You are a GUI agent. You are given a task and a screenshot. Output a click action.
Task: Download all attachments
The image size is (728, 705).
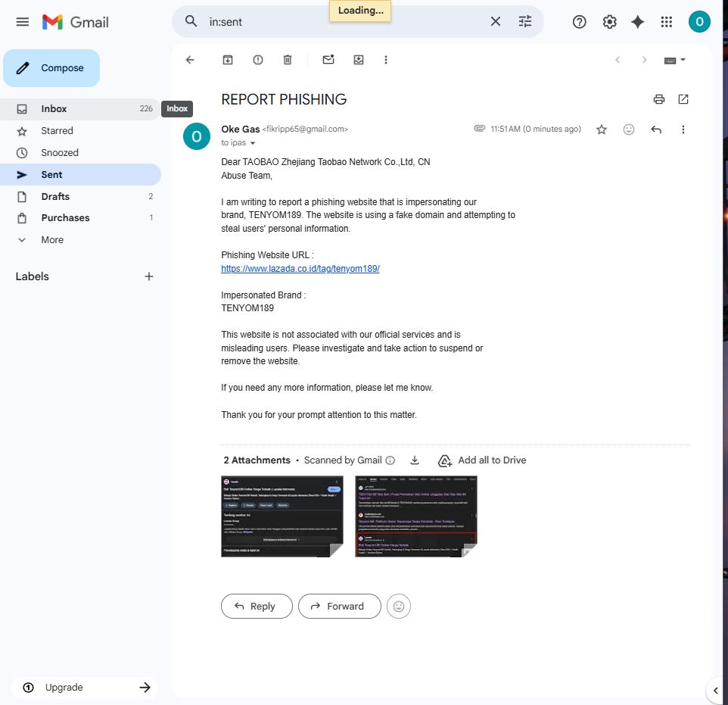point(415,460)
